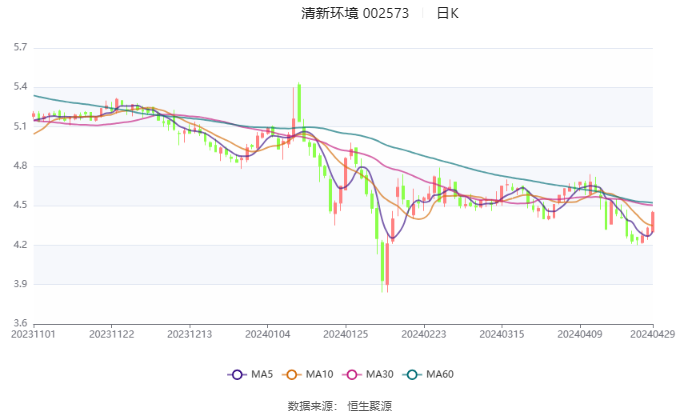Toggle the MA10 legend item
Screen dimensions: 680x413
(307, 374)
